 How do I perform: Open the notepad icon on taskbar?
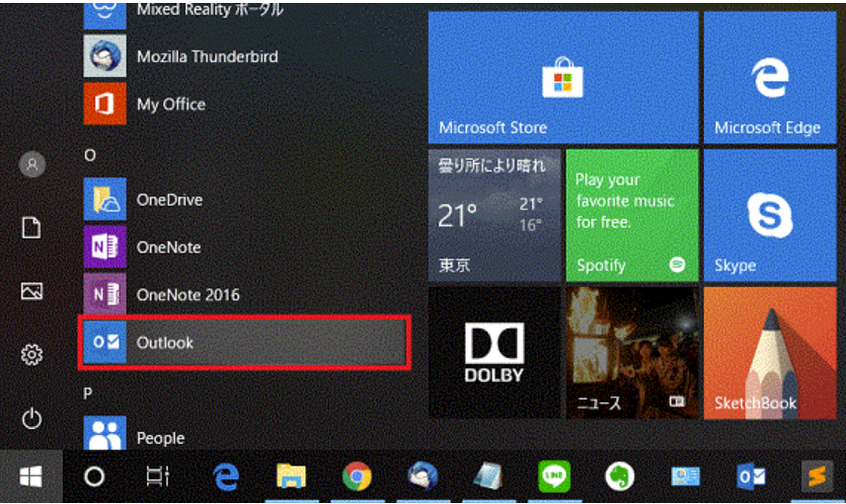click(489, 476)
